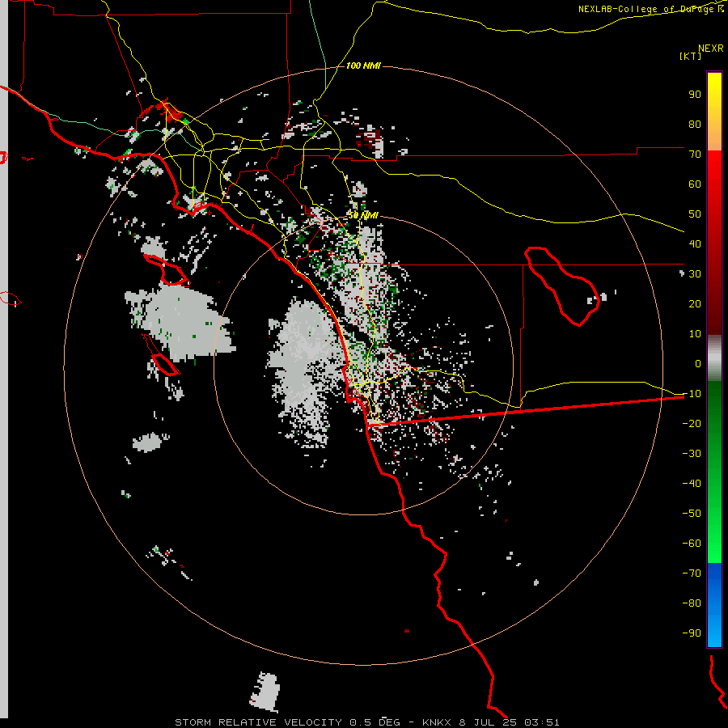The height and width of the screenshot is (728, 728).
Task: Click the [KT] units label
Action: [x=690, y=56]
